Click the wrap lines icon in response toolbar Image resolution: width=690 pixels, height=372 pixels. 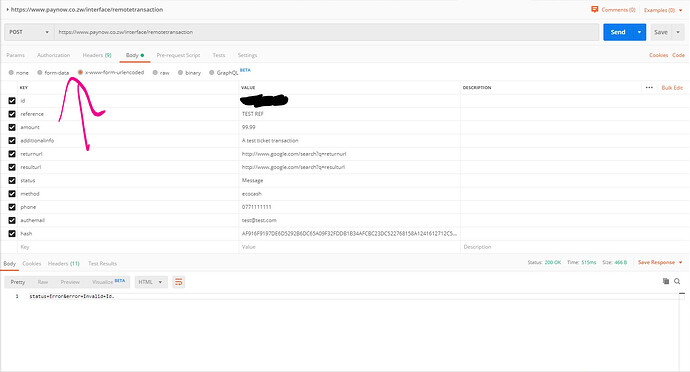(x=179, y=282)
